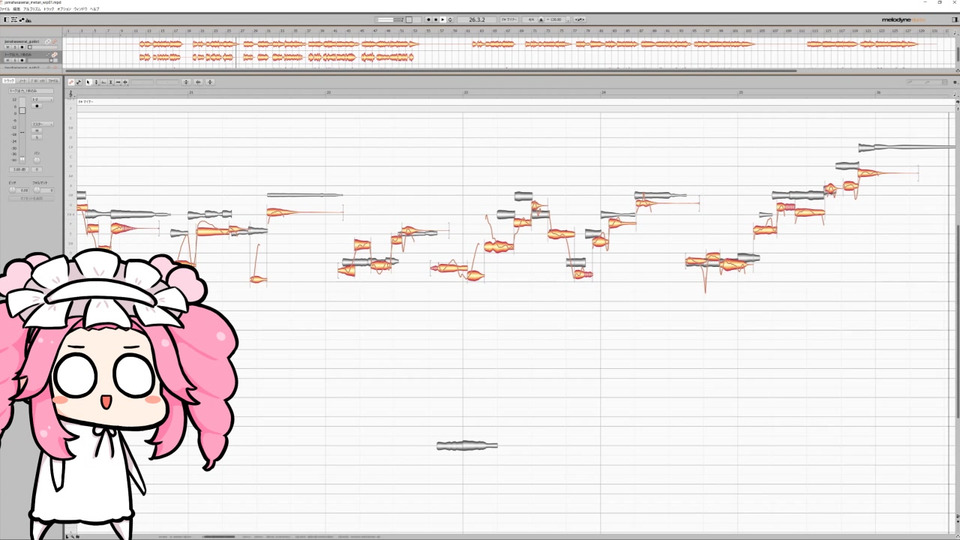Toggle inspector solo S button
The width and height of the screenshot is (960, 540).
(37, 137)
